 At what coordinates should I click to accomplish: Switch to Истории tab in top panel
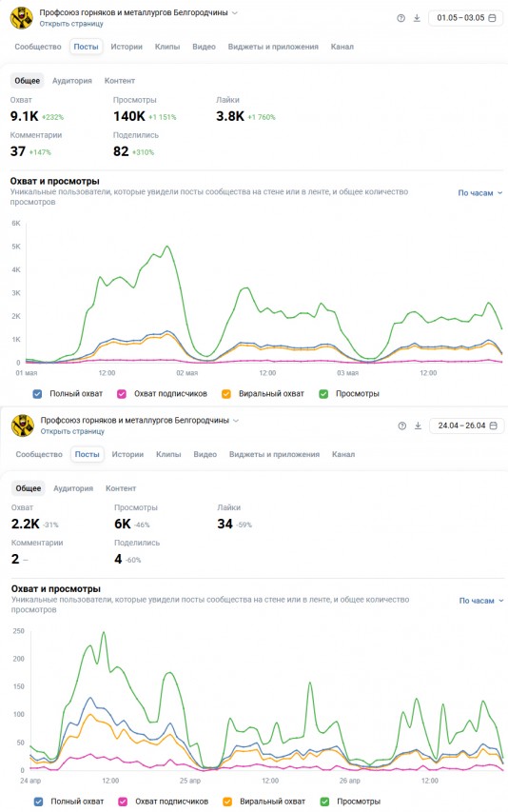(x=127, y=47)
